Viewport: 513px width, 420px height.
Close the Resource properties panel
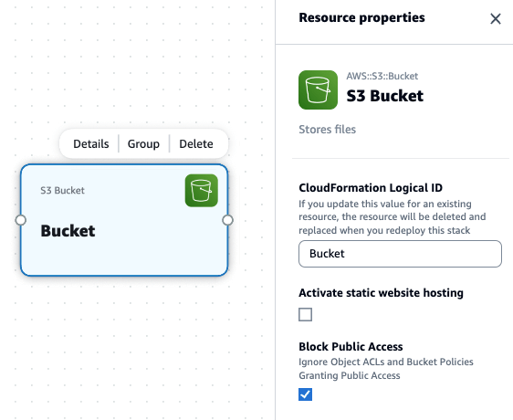pyautogui.click(x=496, y=18)
